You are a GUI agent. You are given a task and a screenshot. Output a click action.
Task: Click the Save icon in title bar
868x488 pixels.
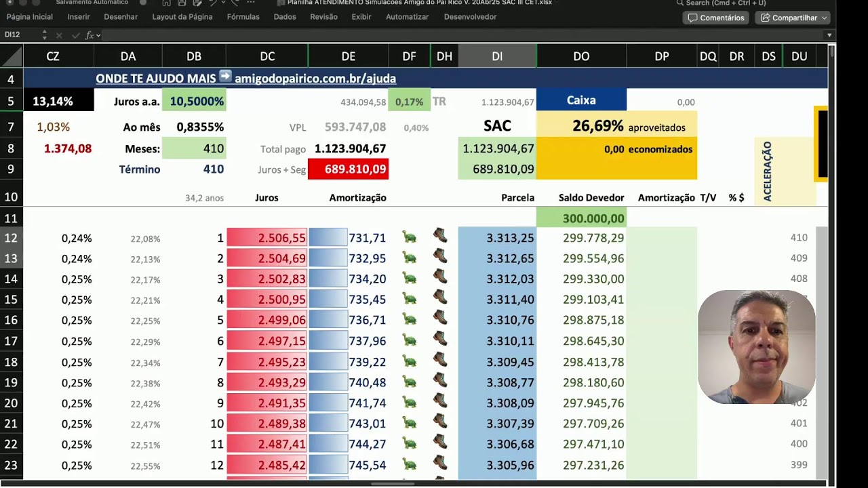(x=182, y=3)
